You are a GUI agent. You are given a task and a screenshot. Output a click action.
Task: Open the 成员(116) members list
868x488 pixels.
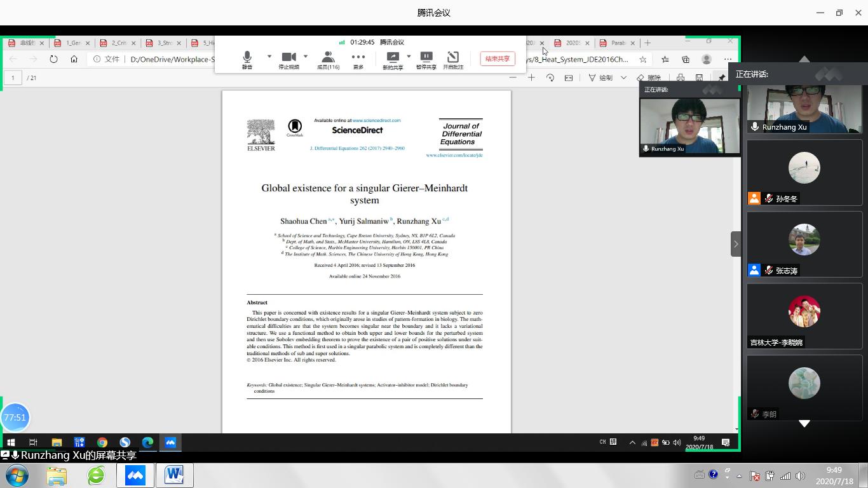coord(328,58)
